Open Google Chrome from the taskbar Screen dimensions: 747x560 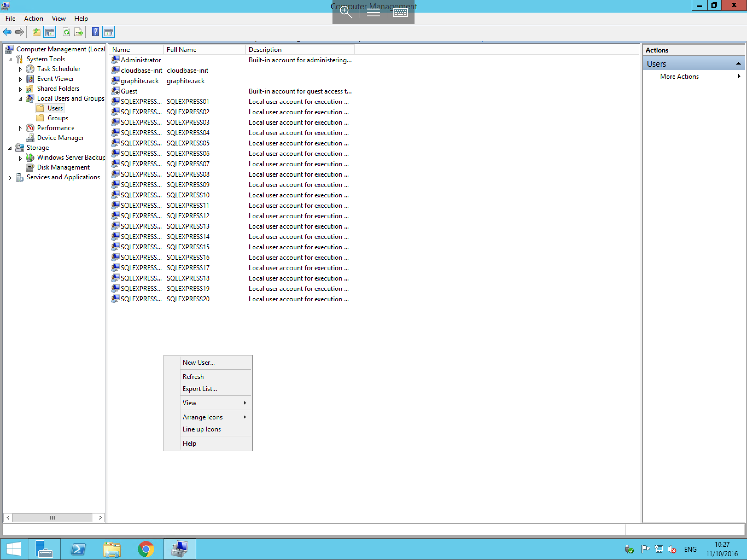pos(146,549)
